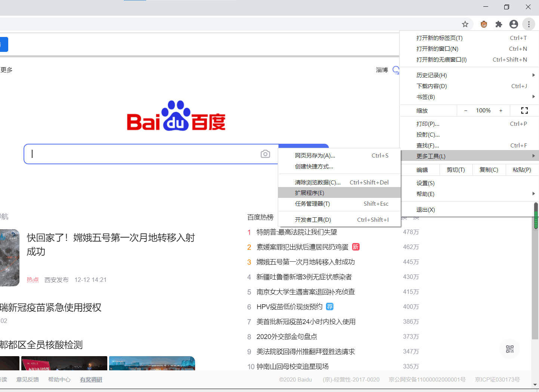This screenshot has height=392, width=539.
Task: Select 打印(P)... menu item
Action: [469, 124]
